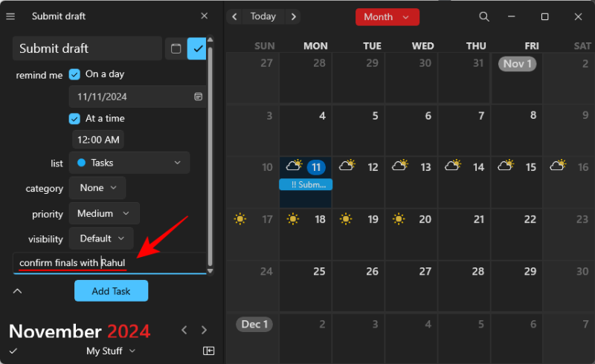Open the Month view dropdown
595x364 pixels.
click(x=387, y=17)
